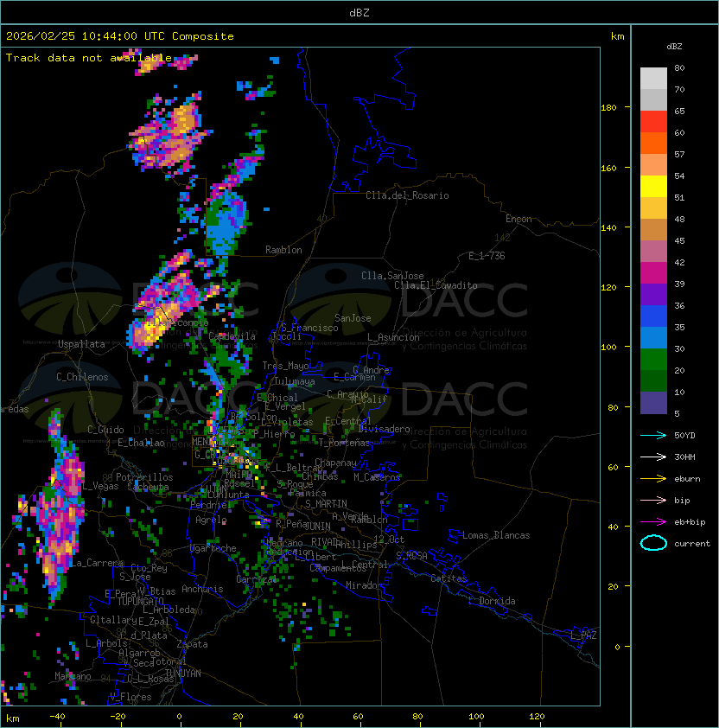The width and height of the screenshot is (719, 728).
Task: Click the 'Lomas_Blancas' map label
Action: (x=496, y=535)
